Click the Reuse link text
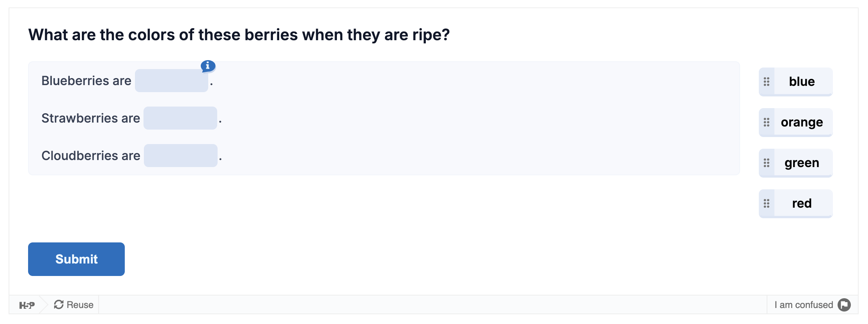The image size is (868, 324). (80, 305)
